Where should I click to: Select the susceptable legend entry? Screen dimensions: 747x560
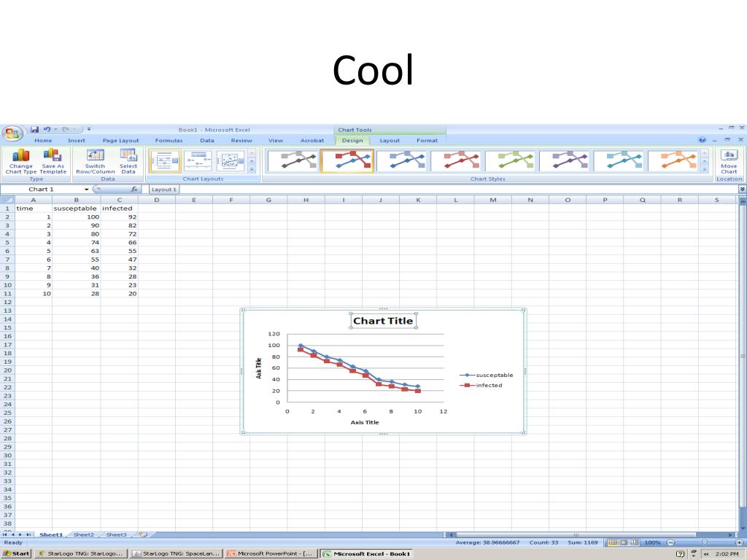click(487, 376)
